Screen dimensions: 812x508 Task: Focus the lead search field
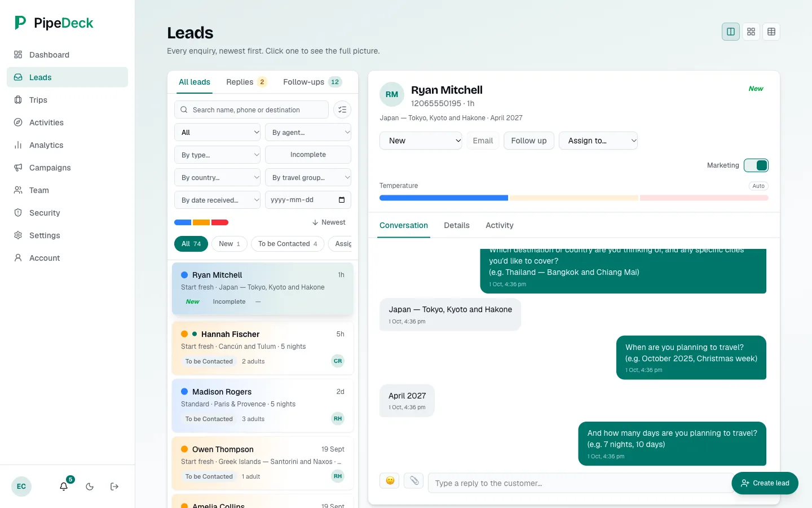pos(251,110)
